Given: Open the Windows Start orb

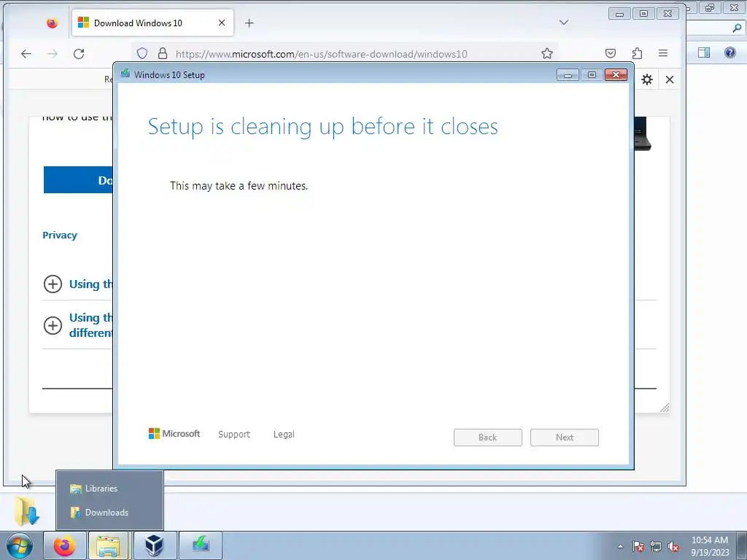Looking at the screenshot, I should 20,545.
